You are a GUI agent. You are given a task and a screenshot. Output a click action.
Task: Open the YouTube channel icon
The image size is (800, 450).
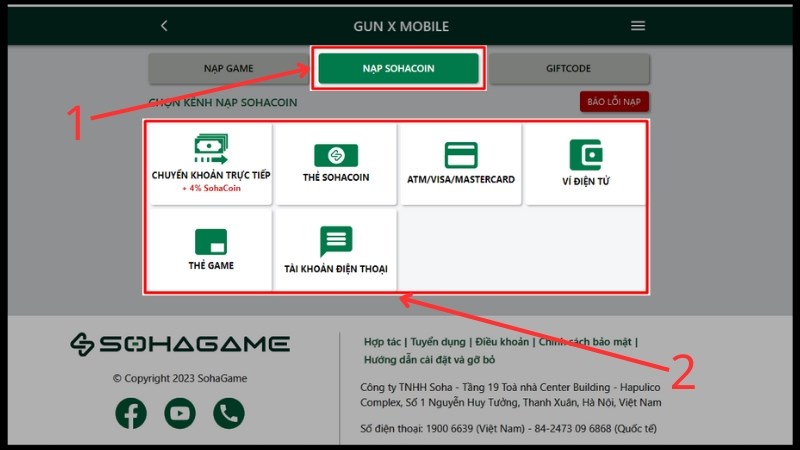(180, 413)
